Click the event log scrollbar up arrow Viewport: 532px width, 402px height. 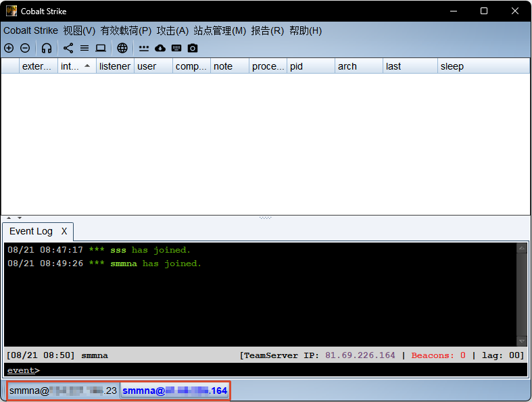click(521, 249)
